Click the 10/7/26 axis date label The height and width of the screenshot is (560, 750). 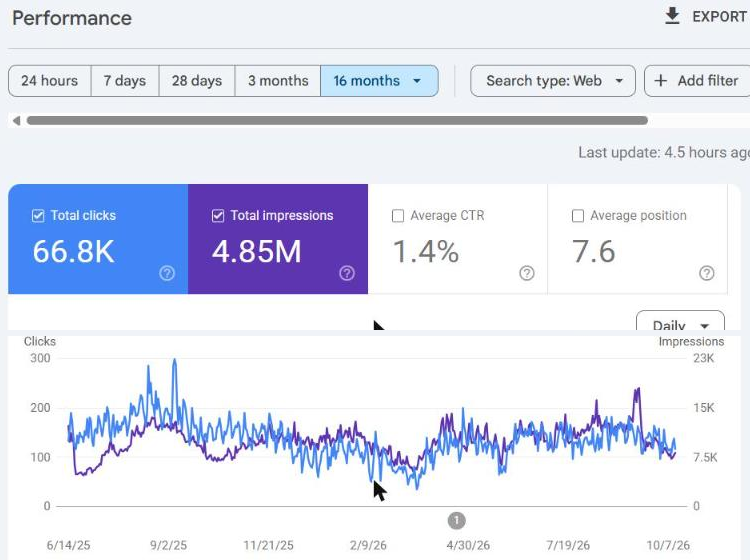(668, 545)
